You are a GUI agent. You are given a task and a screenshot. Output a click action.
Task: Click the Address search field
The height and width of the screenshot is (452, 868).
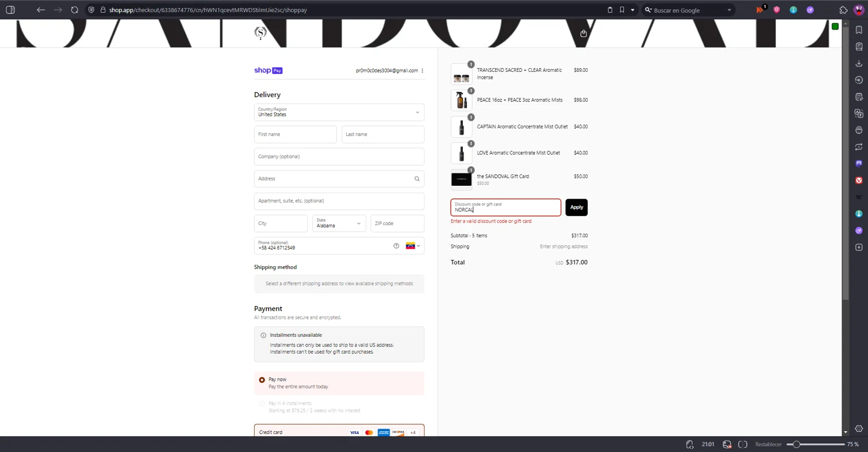tap(339, 179)
